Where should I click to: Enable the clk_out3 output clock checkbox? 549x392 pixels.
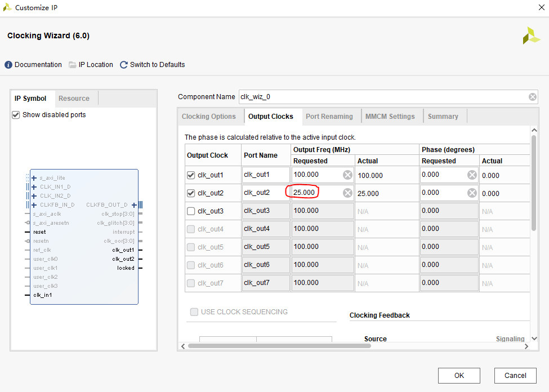click(191, 211)
